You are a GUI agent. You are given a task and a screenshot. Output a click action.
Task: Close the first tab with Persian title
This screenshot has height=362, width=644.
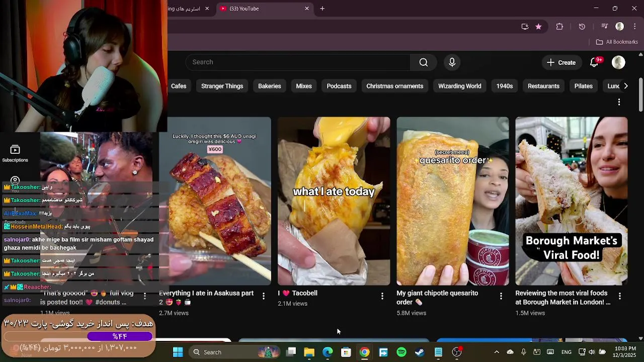pos(207,9)
